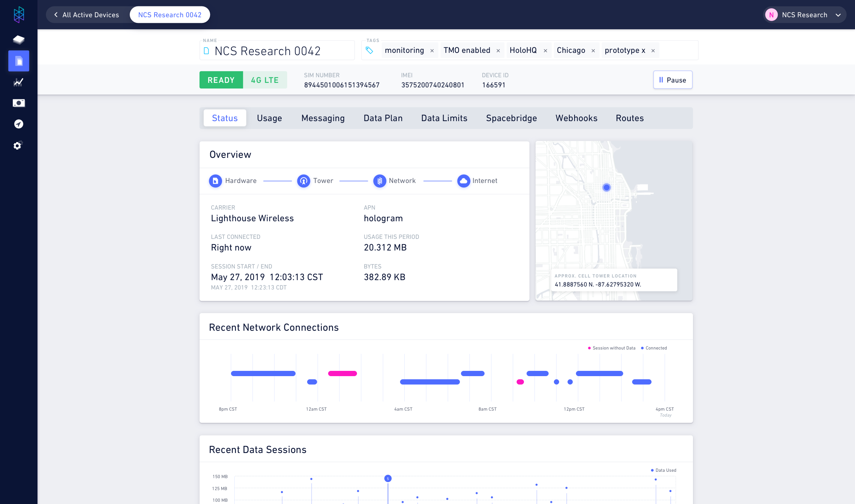Open the Hologram logo home icon

coord(19,15)
